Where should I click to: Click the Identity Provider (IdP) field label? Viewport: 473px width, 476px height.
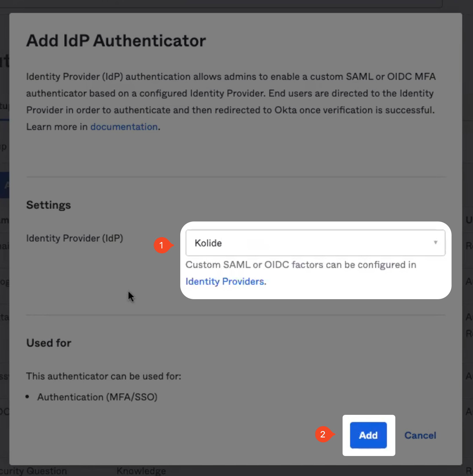(x=74, y=238)
